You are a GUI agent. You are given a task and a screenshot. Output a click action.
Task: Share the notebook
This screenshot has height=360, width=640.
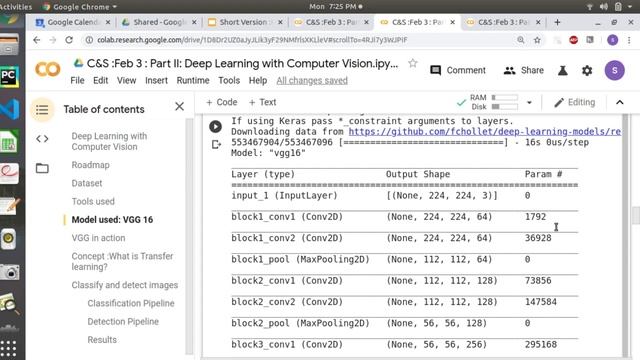tap(523, 70)
